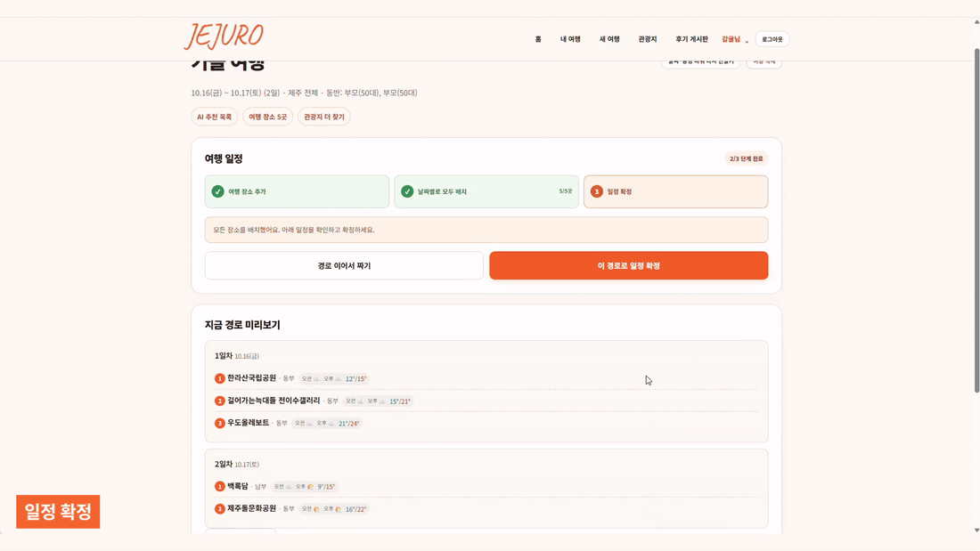Click 오전 weather icon in 백록담 row
This screenshot has height=551, width=980.
tap(289, 487)
